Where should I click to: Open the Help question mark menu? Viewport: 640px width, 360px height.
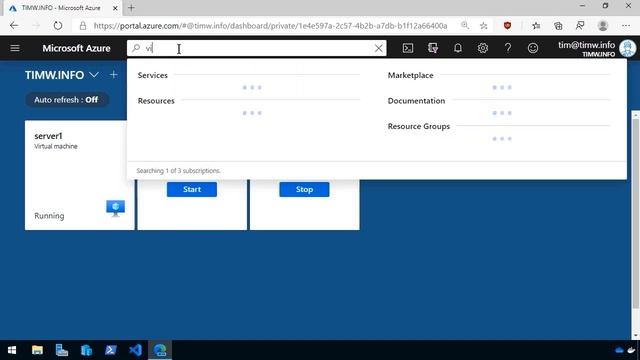tap(508, 48)
